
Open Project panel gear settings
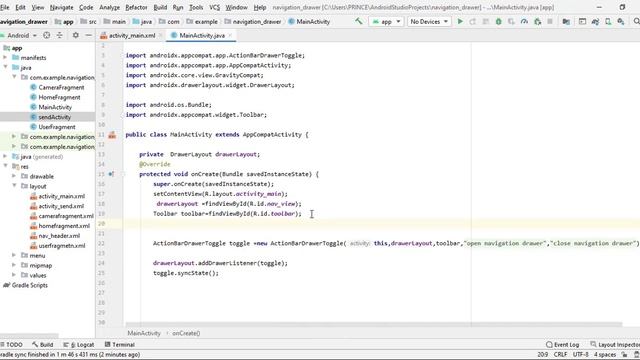coord(76,36)
